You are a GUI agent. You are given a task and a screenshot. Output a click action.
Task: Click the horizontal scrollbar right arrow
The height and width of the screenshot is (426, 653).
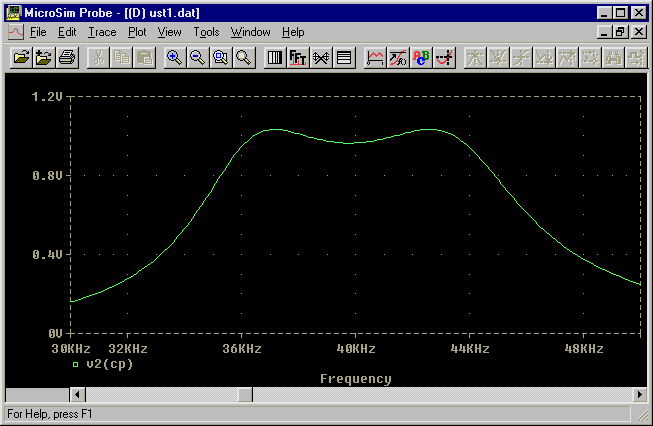pyautogui.click(x=640, y=394)
